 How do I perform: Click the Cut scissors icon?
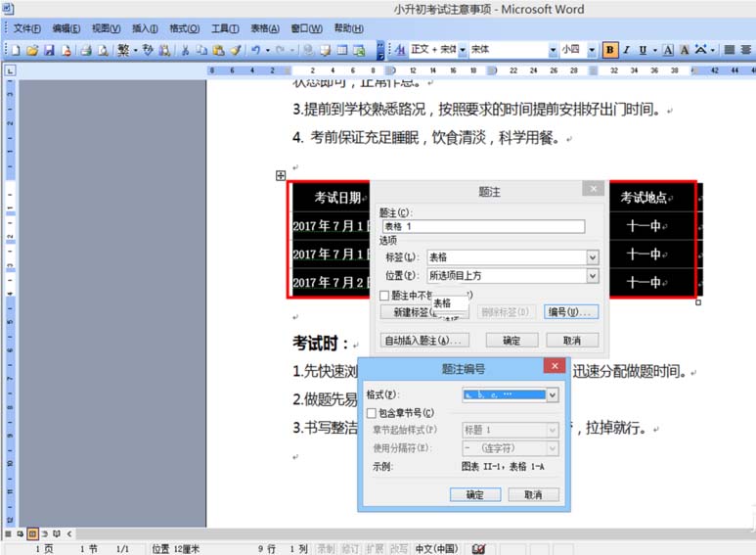pyautogui.click(x=184, y=50)
